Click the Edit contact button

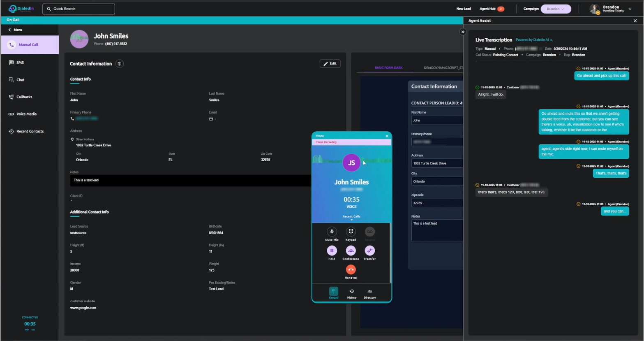point(330,64)
